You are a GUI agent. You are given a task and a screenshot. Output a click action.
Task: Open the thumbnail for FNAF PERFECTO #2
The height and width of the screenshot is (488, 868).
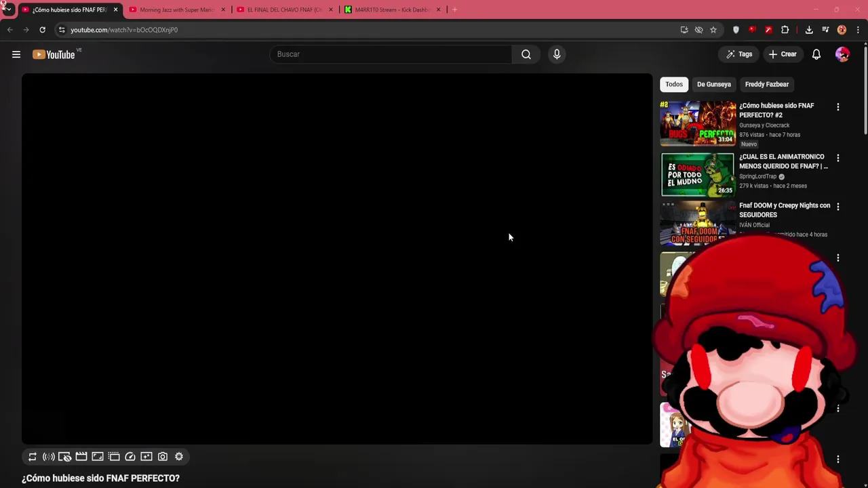coord(698,123)
